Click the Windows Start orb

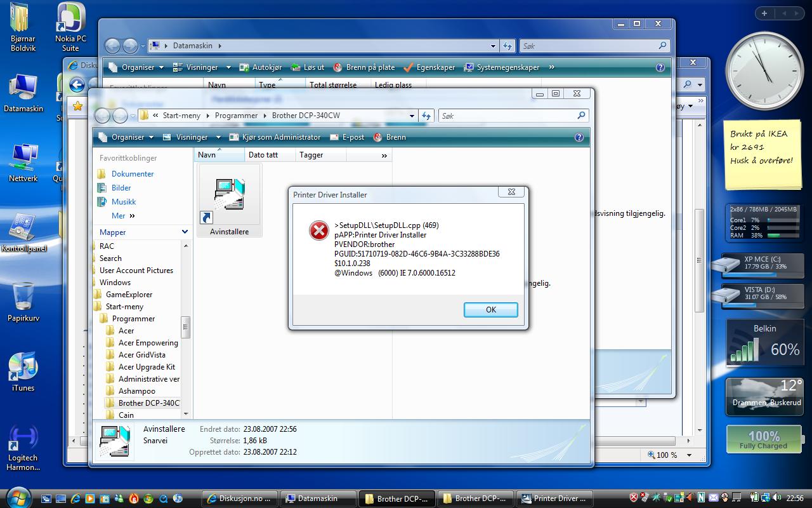[17, 498]
